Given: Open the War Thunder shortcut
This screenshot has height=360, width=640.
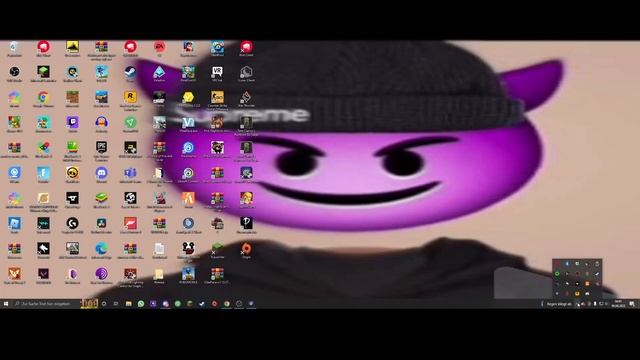Looking at the screenshot, I should tap(246, 99).
